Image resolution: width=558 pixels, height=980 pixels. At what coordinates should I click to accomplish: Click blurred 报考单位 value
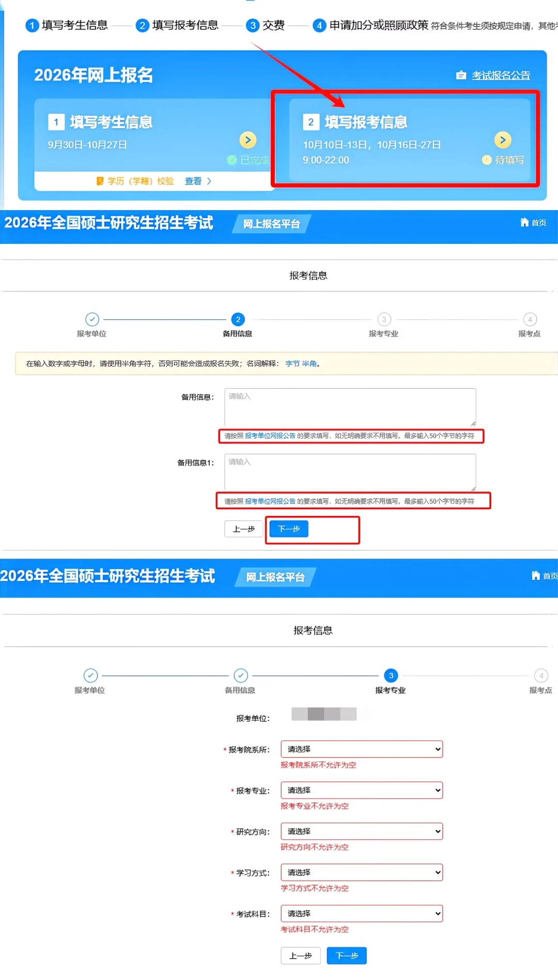pos(324,714)
